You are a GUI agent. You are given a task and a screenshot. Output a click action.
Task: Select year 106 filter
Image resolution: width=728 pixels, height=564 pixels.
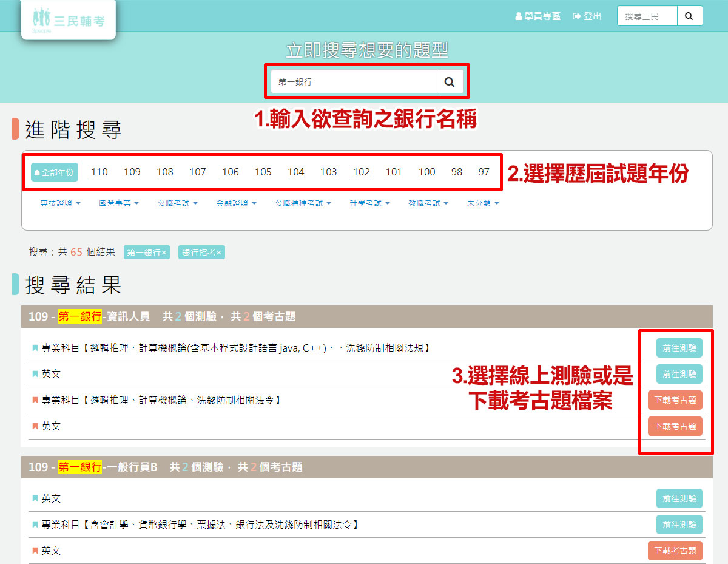(x=231, y=172)
